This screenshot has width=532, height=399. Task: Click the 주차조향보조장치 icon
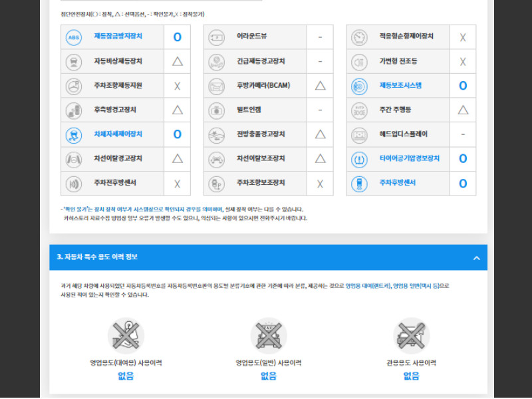[x=217, y=184]
